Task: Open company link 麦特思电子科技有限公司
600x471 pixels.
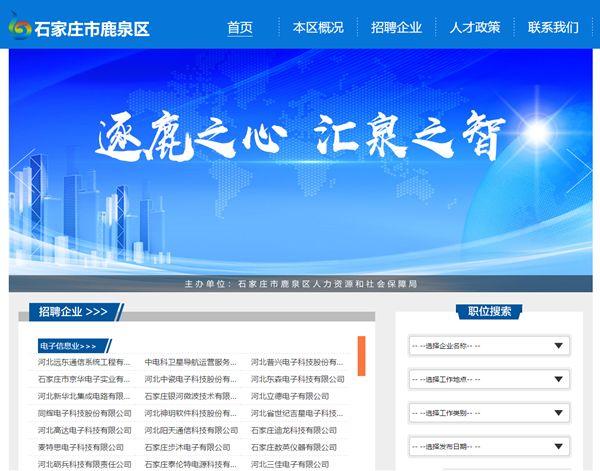Action: (x=80, y=447)
